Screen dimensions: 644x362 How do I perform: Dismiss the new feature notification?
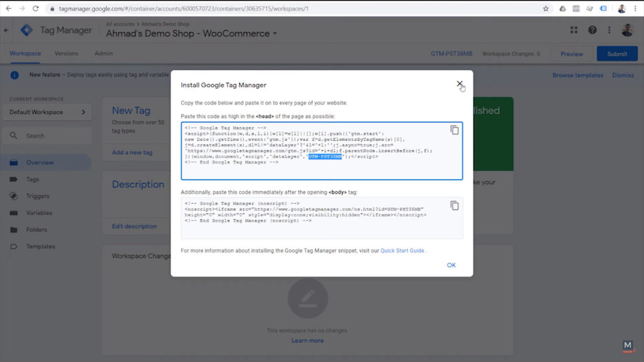pyautogui.click(x=623, y=75)
